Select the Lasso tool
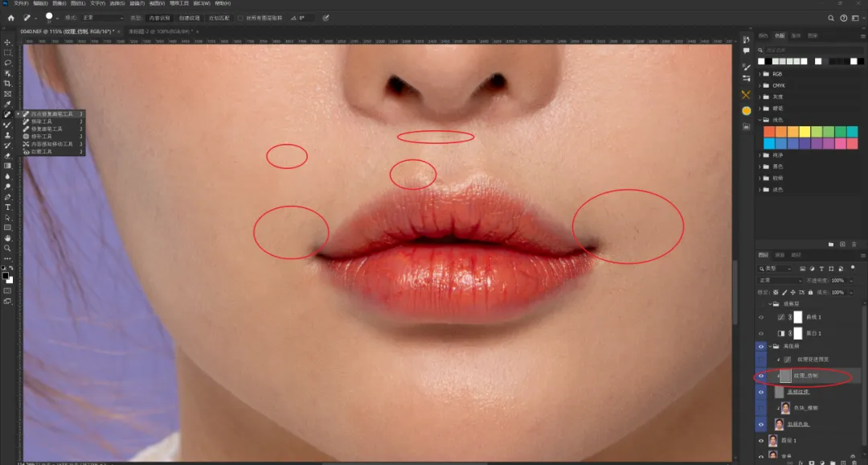The width and height of the screenshot is (868, 465). (x=7, y=63)
